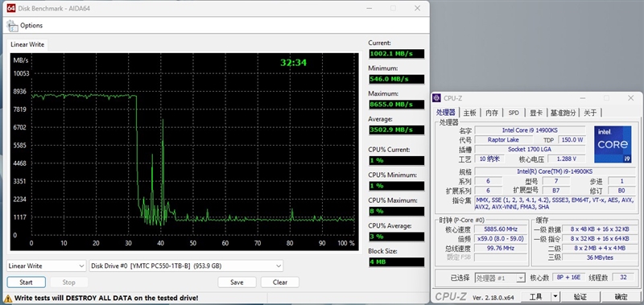Open the 显卡 tab in CPU-Z
Screen dimensions: 644x305
click(x=535, y=113)
